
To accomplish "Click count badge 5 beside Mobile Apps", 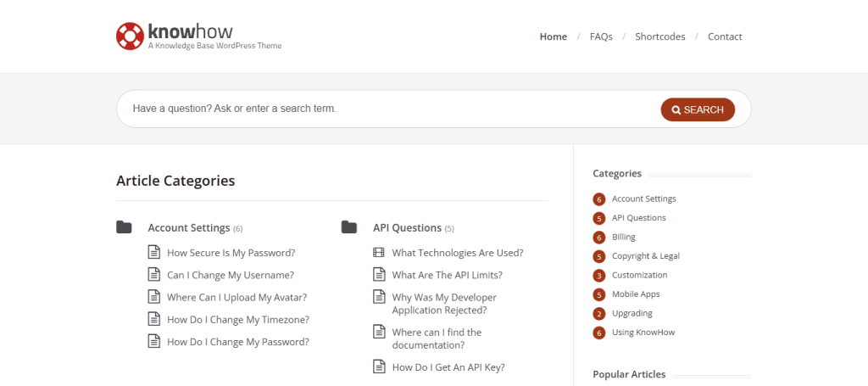I will pyautogui.click(x=599, y=294).
